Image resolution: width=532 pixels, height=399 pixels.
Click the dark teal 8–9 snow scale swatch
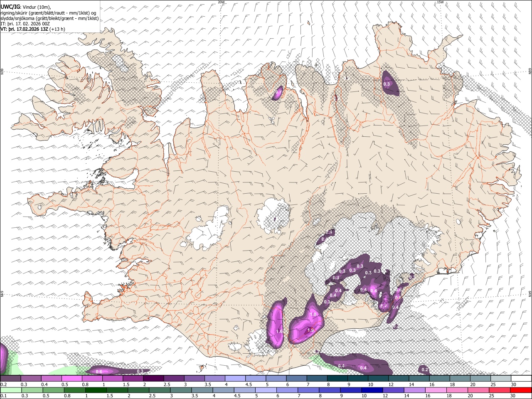(x=337, y=379)
